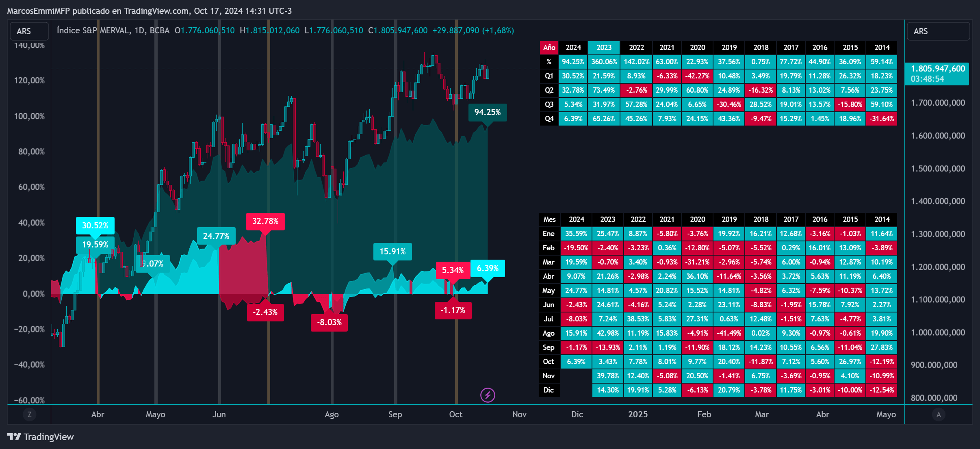The height and width of the screenshot is (449, 980).
Task: Click the 26.97% Oct 2015 cell
Action: click(850, 362)
